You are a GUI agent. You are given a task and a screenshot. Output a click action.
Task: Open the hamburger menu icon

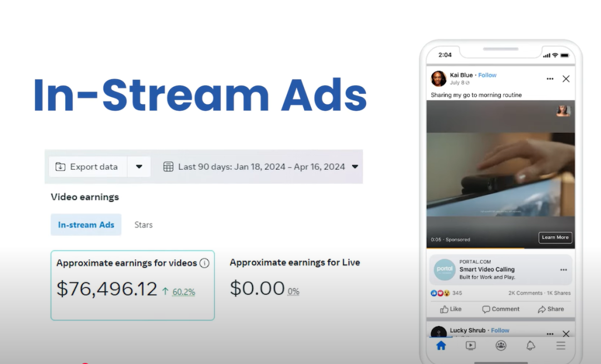pyautogui.click(x=561, y=346)
